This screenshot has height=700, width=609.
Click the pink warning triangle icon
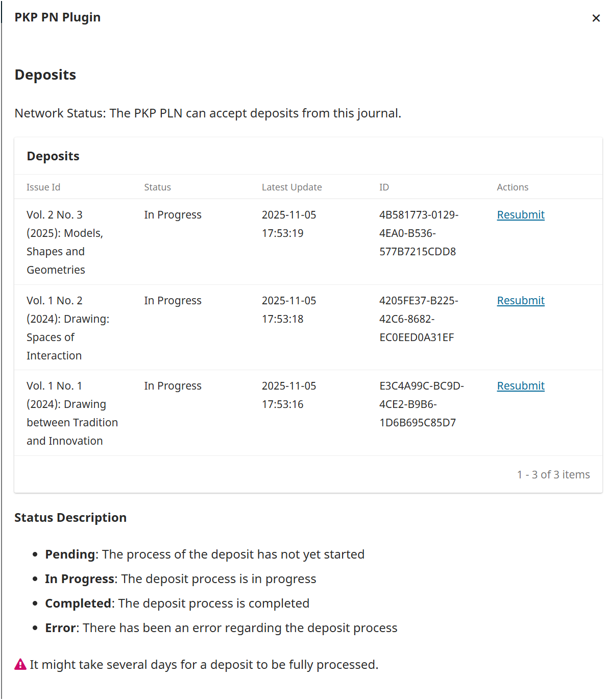[x=20, y=664]
